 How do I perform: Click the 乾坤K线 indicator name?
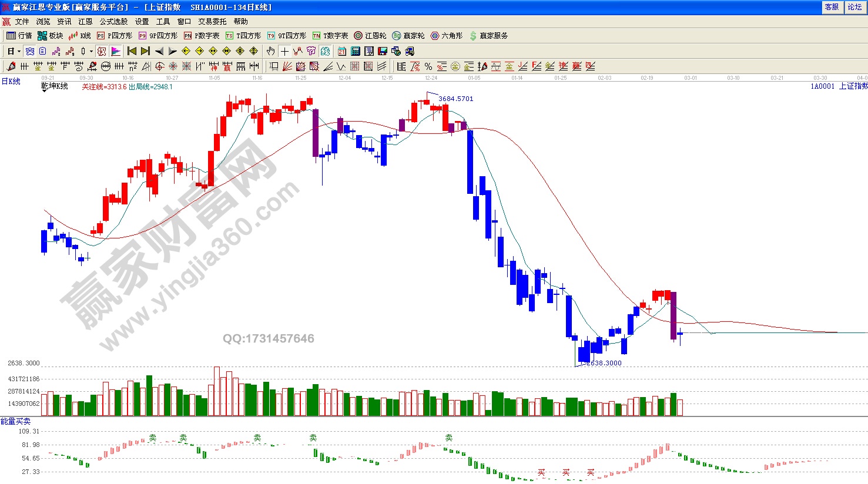pyautogui.click(x=55, y=86)
